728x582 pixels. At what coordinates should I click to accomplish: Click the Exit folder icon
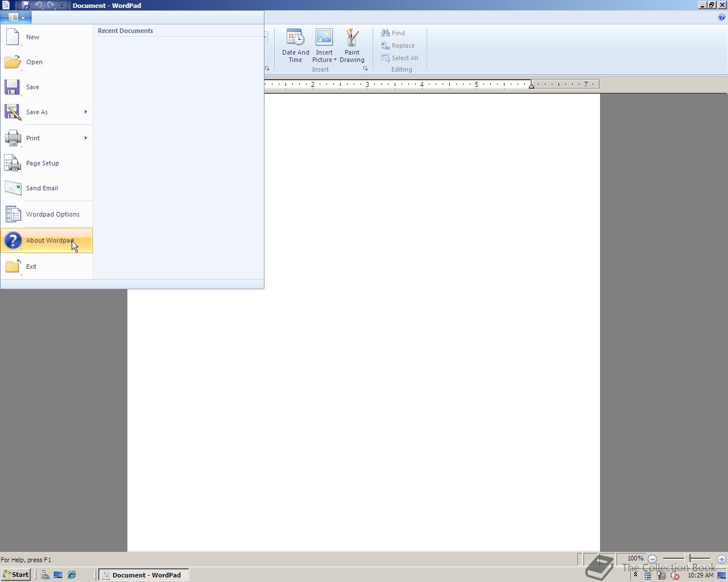pyautogui.click(x=13, y=267)
